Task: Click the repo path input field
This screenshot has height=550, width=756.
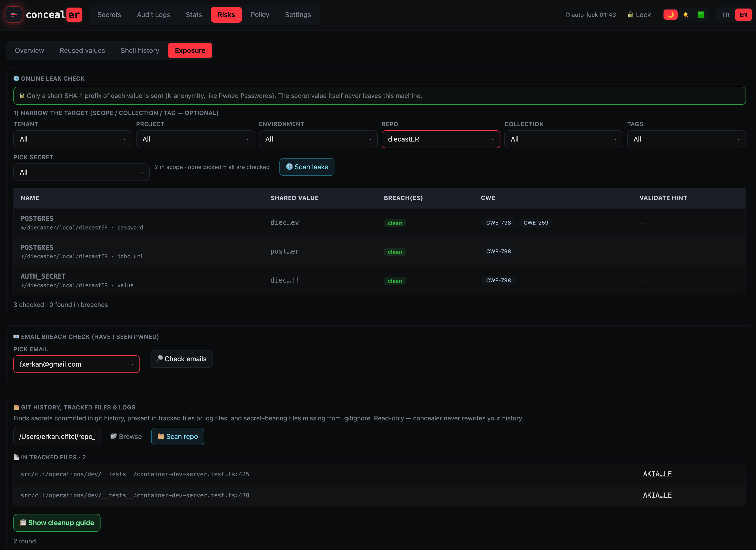Action: pos(57,436)
